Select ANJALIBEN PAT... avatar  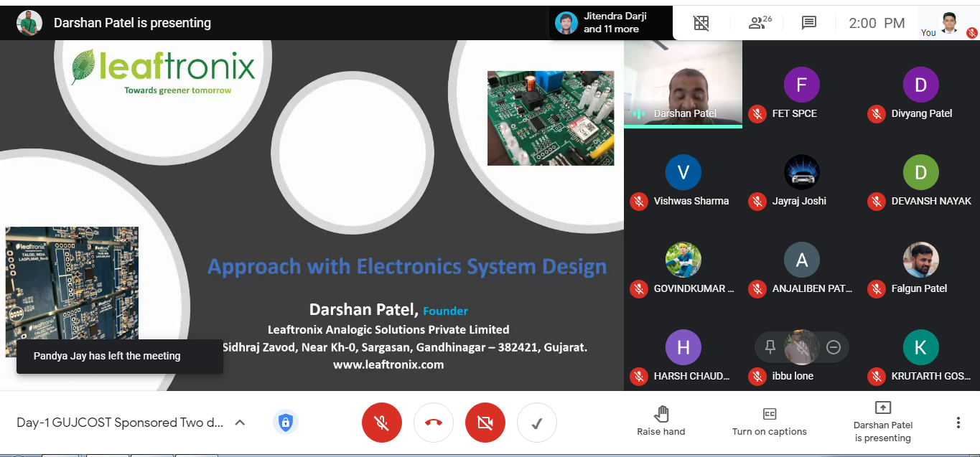click(x=802, y=260)
